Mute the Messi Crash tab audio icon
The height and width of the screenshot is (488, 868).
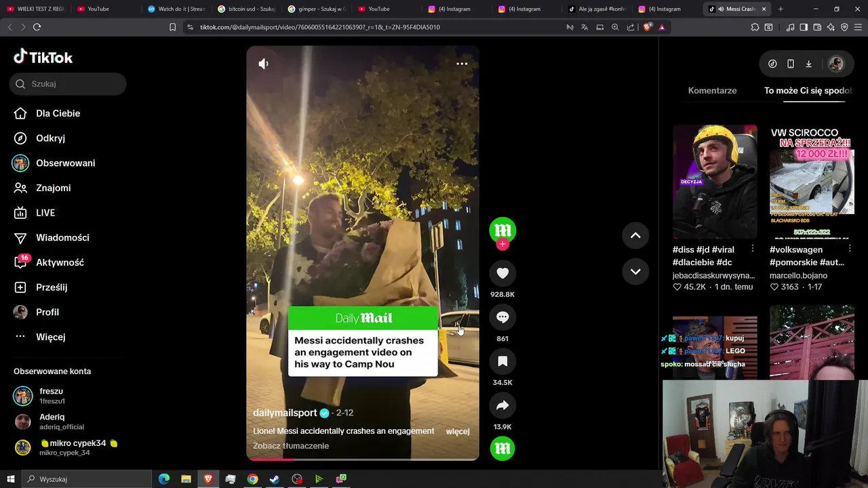720,9
